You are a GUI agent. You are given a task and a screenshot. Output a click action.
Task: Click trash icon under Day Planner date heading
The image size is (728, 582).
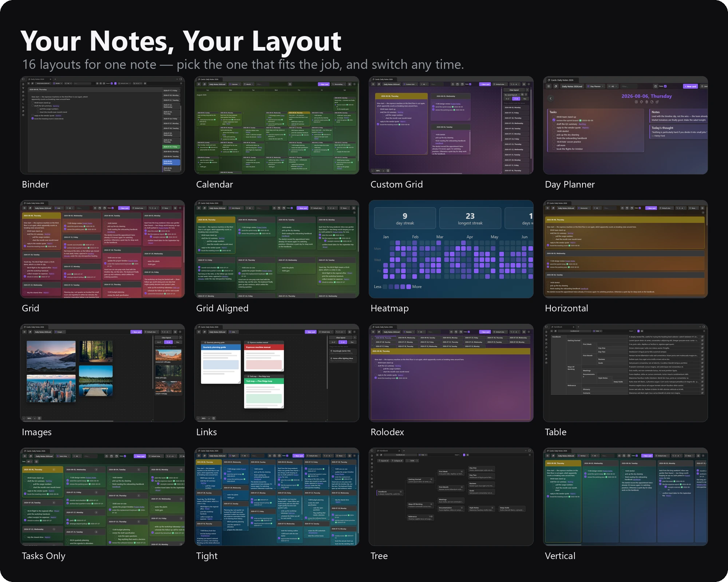tap(647, 102)
